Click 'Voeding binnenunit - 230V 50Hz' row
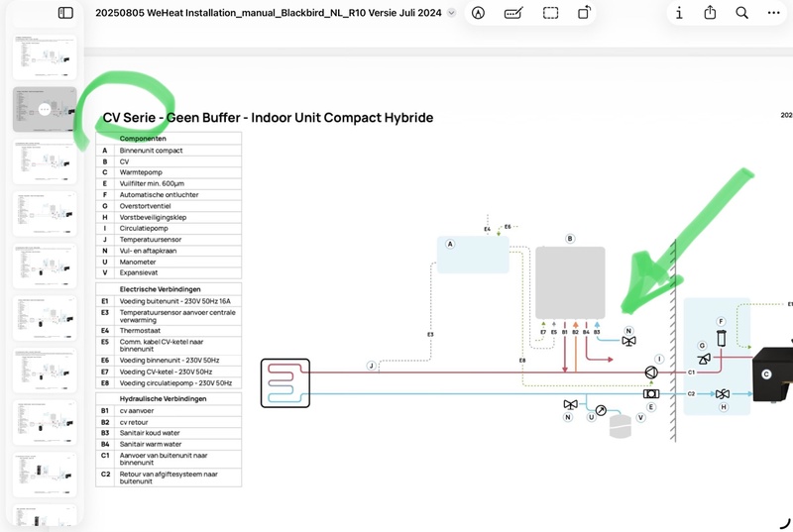Image resolution: width=793 pixels, height=532 pixels. pyautogui.click(x=169, y=361)
